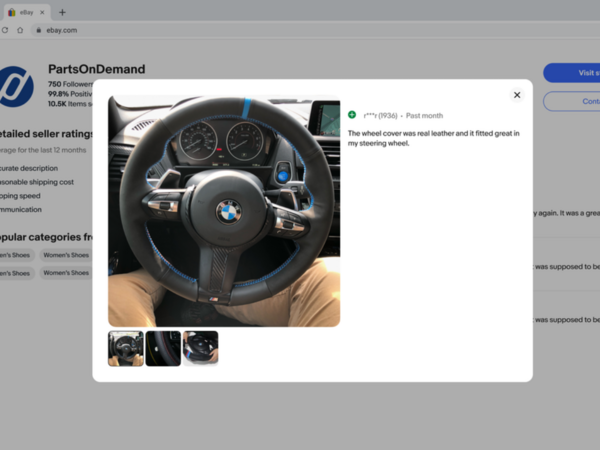Click the large BMW steering wheel photo
The height and width of the screenshot is (450, 600).
tap(224, 211)
